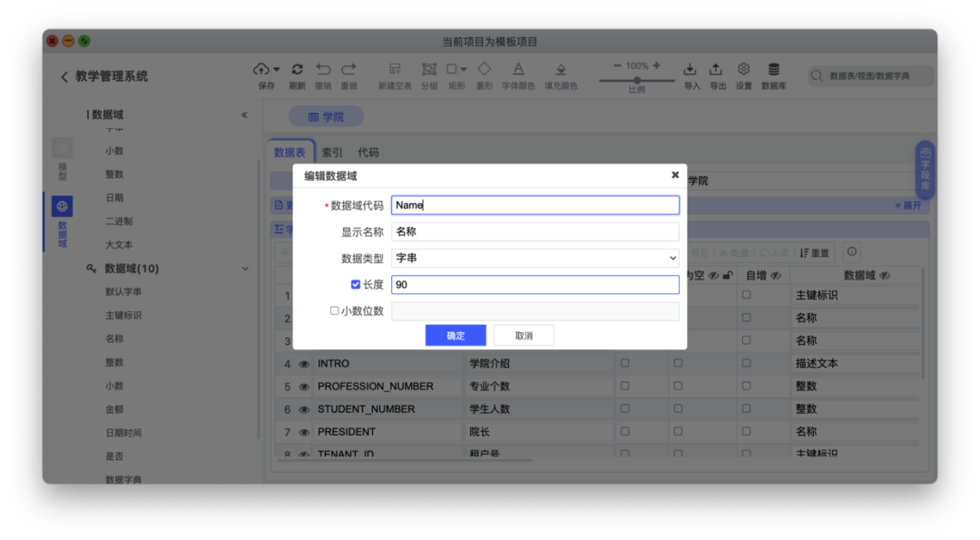Switch to the 代码 tab
Viewport: 980px width, 540px height.
pos(368,152)
